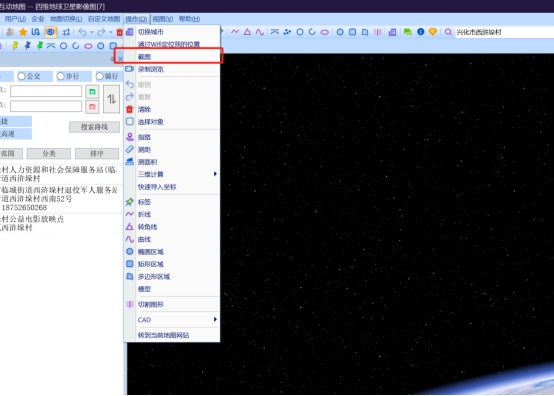Choose 矩形区域 menu entry
The height and width of the screenshot is (396, 554).
[x=172, y=264]
